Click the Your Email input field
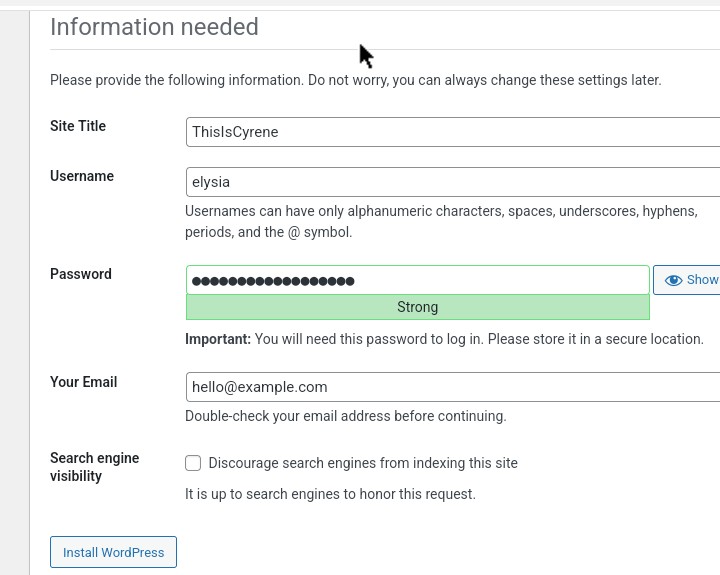 click(452, 387)
